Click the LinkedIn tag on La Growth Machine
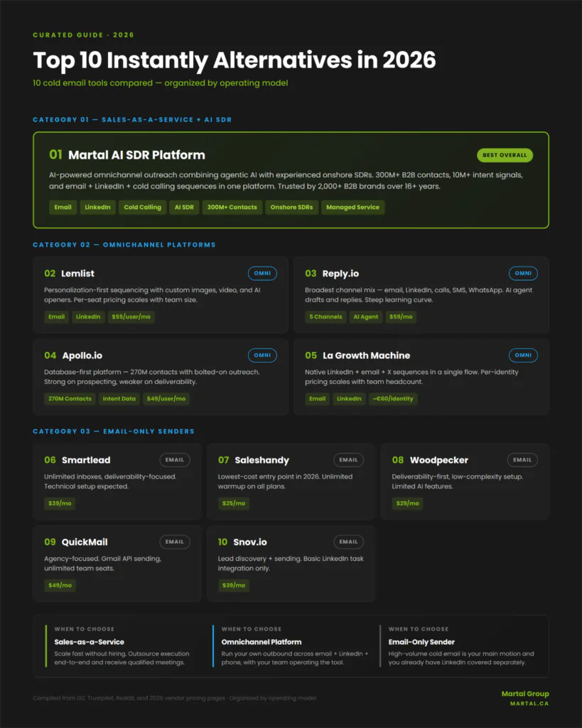The width and height of the screenshot is (582, 728). (x=349, y=398)
